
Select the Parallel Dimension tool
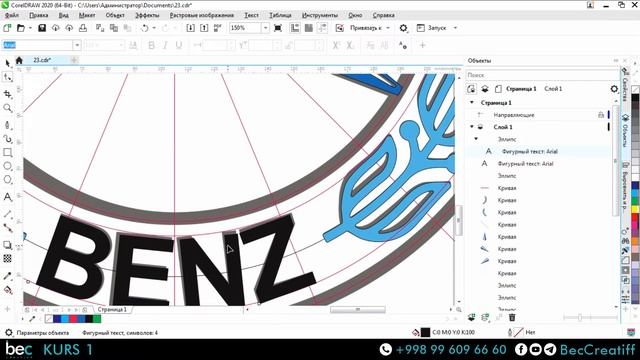coord(7,214)
